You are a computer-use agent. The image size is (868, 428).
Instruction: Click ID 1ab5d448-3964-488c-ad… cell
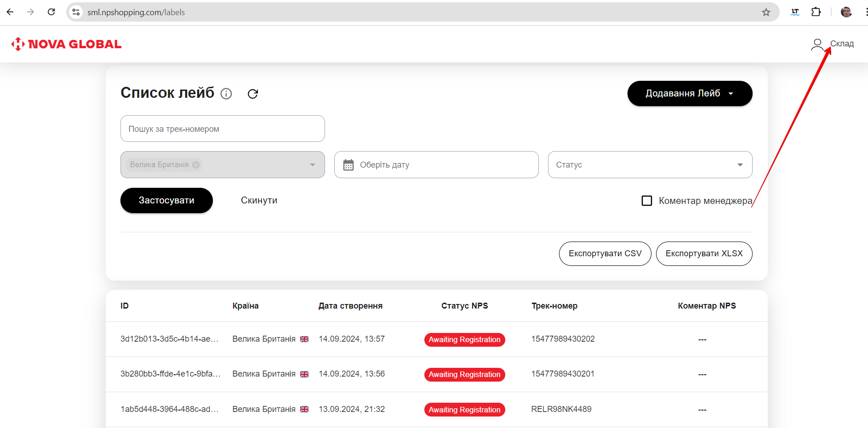tap(170, 409)
